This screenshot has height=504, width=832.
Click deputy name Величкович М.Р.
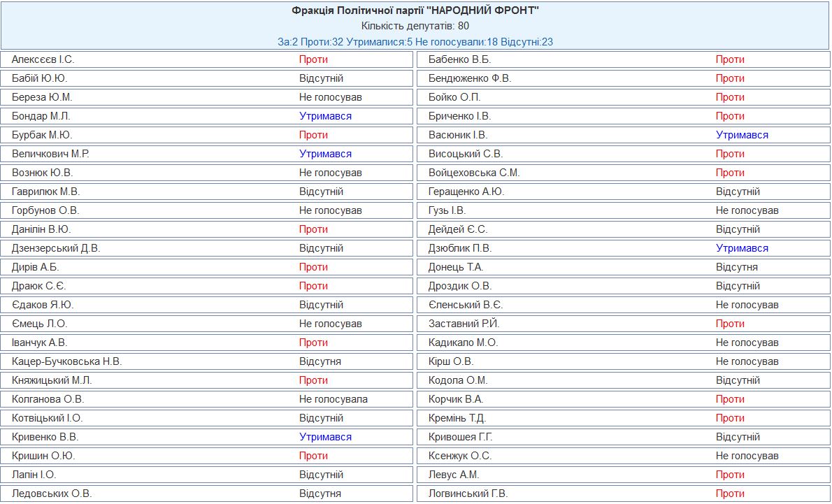(50, 154)
